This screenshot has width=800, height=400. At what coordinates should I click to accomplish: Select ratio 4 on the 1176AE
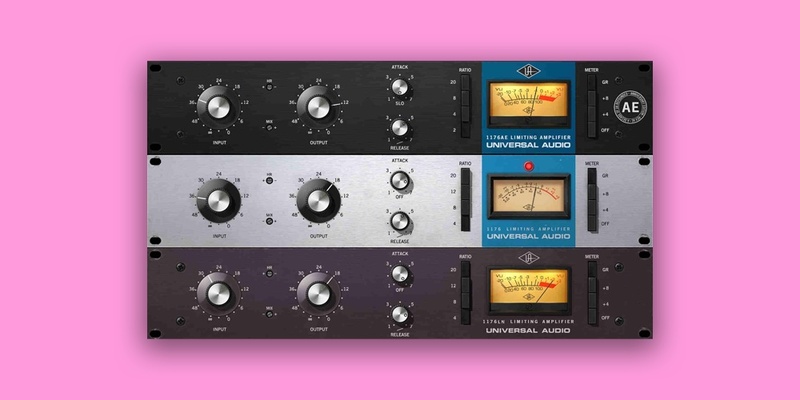(x=465, y=114)
